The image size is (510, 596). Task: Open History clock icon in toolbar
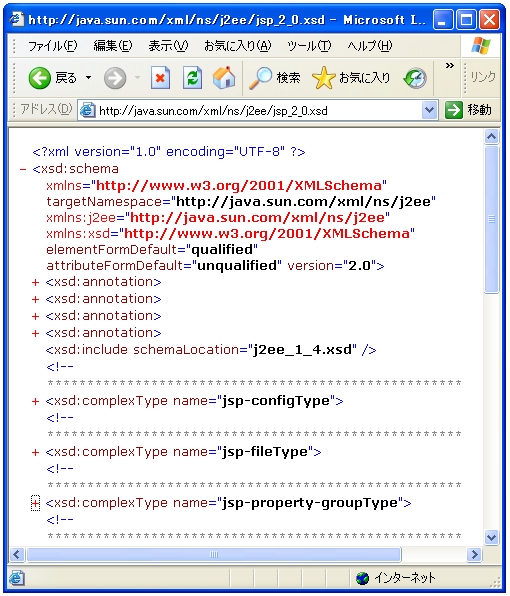coord(415,78)
